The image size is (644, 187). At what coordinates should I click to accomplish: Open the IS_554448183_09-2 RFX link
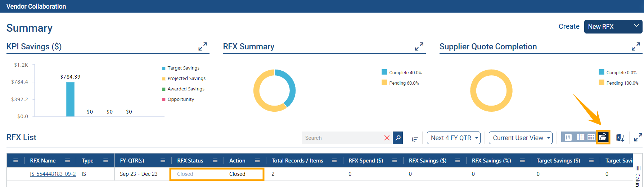[53, 174]
